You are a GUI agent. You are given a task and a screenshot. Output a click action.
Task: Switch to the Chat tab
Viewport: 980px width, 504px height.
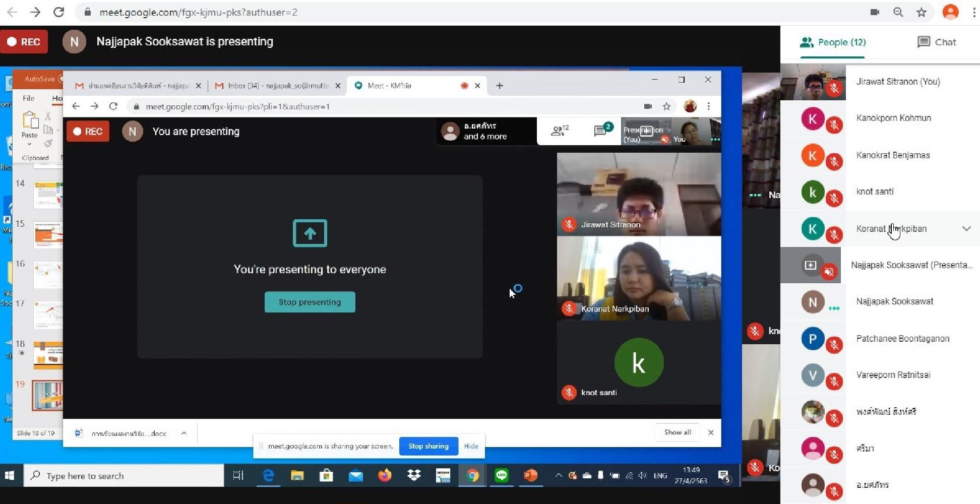(937, 42)
